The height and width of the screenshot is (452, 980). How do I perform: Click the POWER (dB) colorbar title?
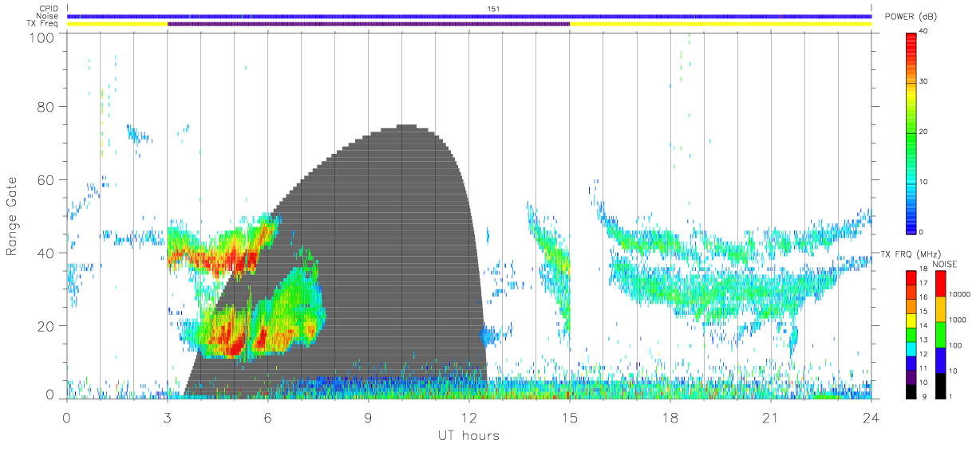click(911, 17)
